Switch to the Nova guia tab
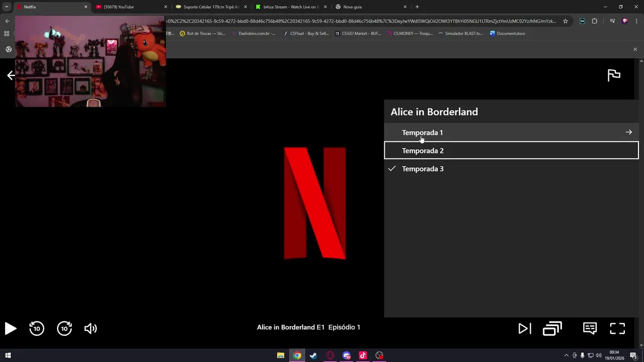This screenshot has height=362, width=644. (x=371, y=7)
